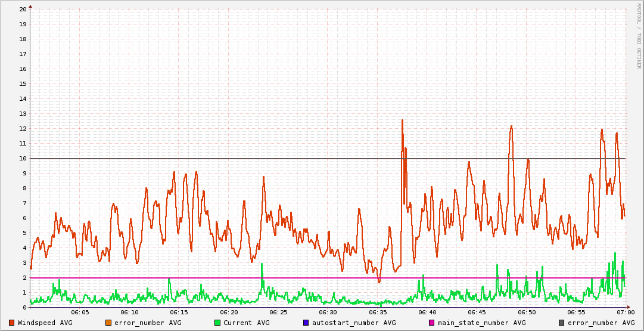Click the RRDTOOL / TOBI OETIKER watermark
The width and height of the screenshot is (644, 331).
[x=639, y=36]
